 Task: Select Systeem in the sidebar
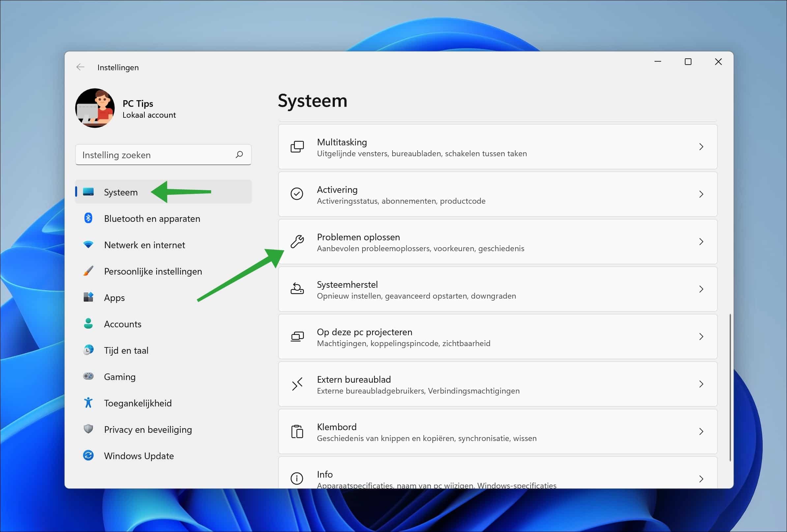[x=121, y=192]
